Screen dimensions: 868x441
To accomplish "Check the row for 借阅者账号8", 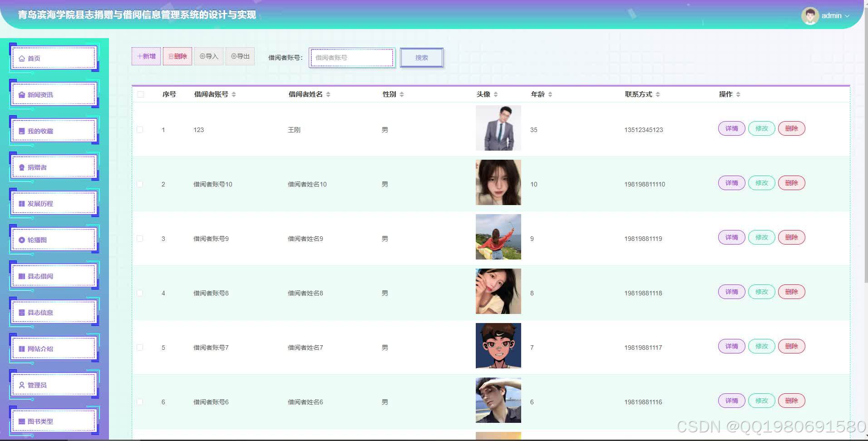I will point(140,293).
